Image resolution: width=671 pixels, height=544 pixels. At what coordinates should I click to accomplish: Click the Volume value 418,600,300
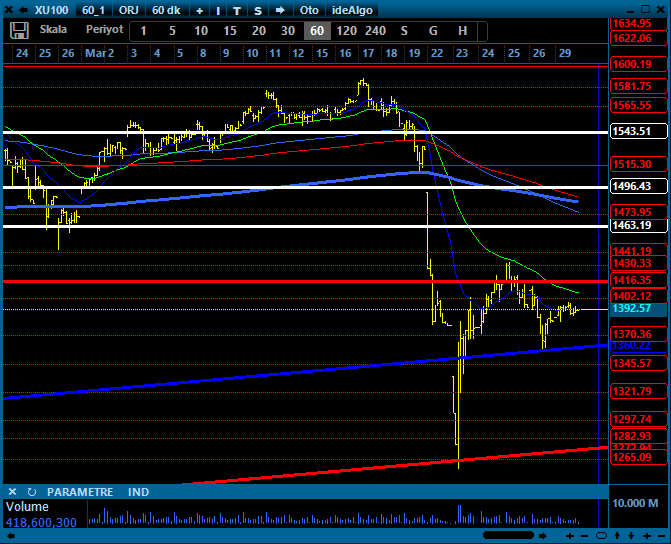coord(41,522)
